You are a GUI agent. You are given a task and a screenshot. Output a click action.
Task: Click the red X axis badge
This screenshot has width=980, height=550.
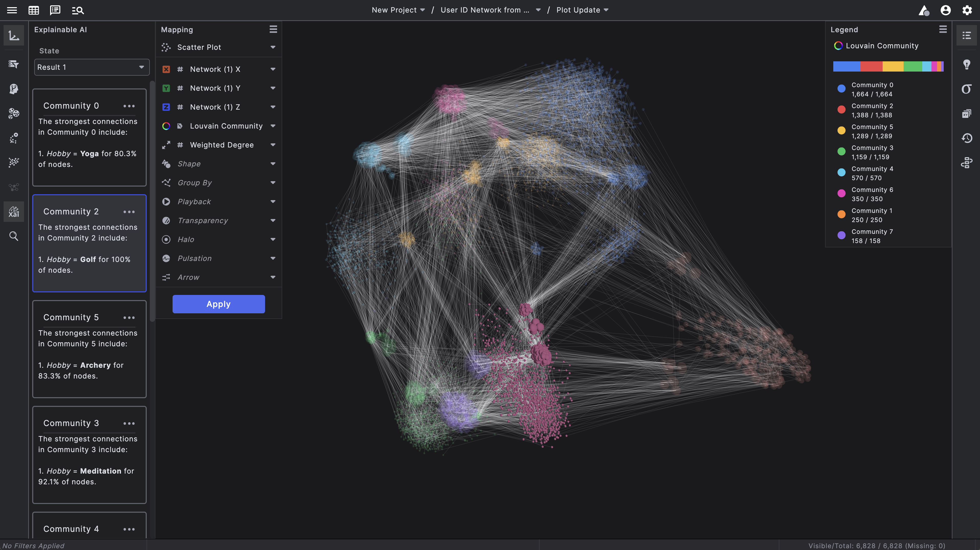click(166, 69)
